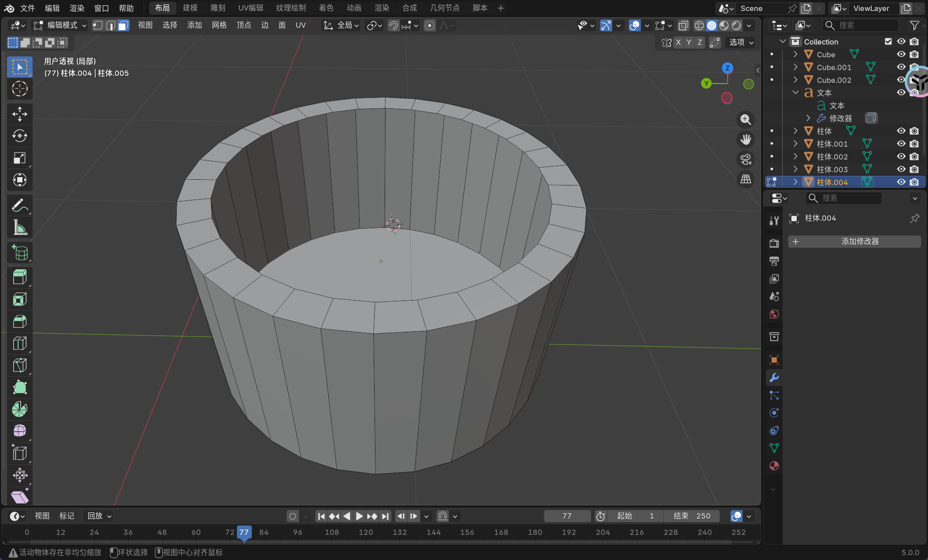Click the camera view gizmo icon
This screenshot has height=560, width=928.
point(746,159)
